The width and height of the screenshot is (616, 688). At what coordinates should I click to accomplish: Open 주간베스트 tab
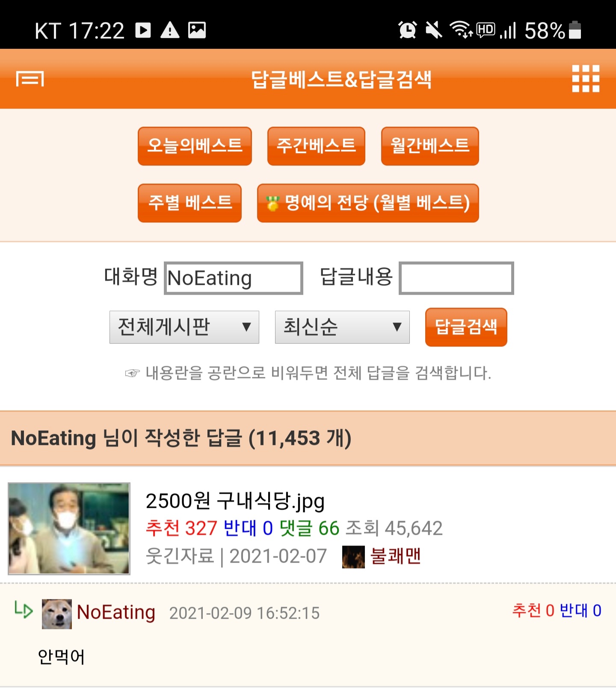316,146
